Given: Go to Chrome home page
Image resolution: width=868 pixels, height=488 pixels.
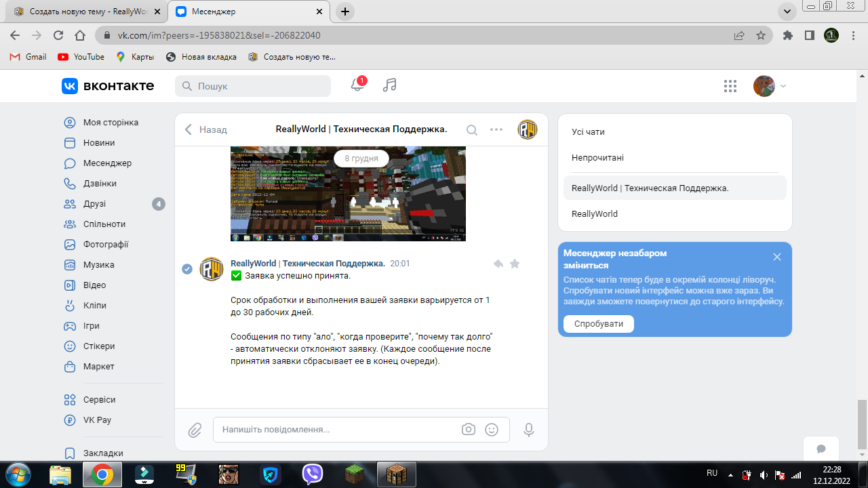Looking at the screenshot, I should (x=80, y=35).
